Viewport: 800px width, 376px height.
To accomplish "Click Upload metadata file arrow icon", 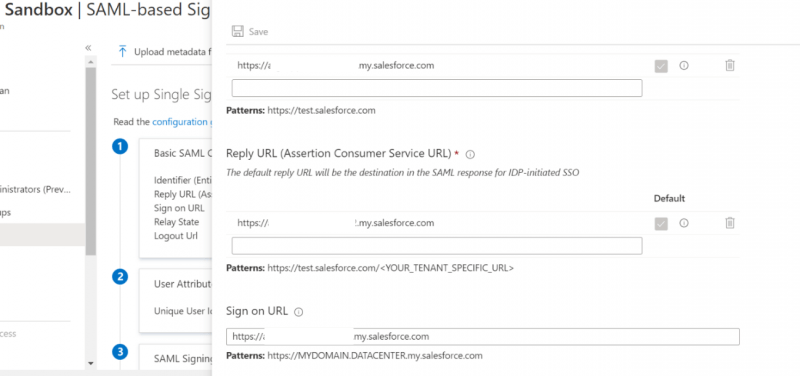I will [x=122, y=52].
